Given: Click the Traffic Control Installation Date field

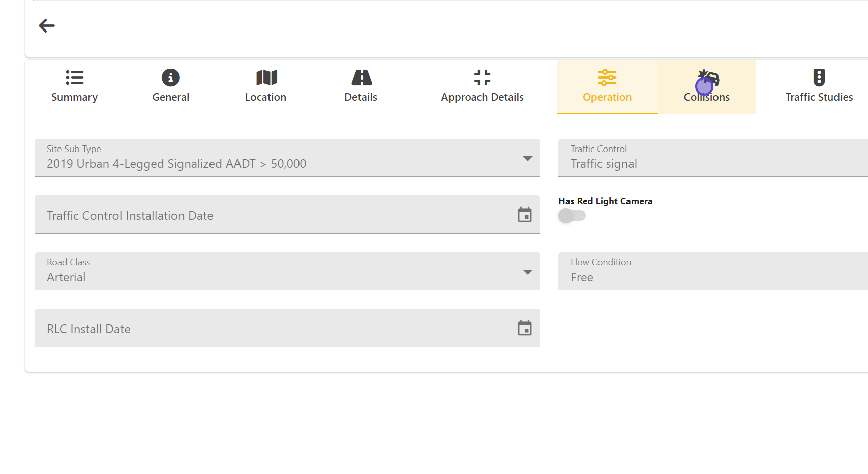Looking at the screenshot, I should [275, 215].
